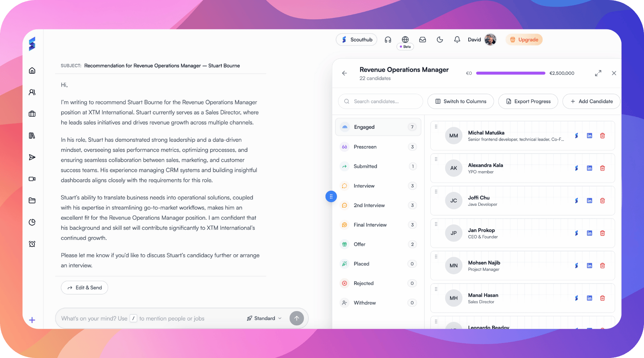Open the inbox icon in top bar

(423, 40)
